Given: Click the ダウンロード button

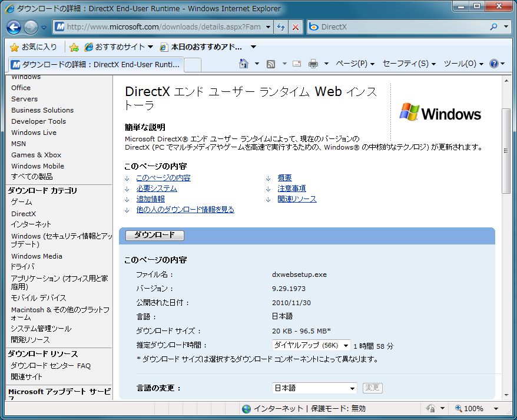Looking at the screenshot, I should point(155,235).
